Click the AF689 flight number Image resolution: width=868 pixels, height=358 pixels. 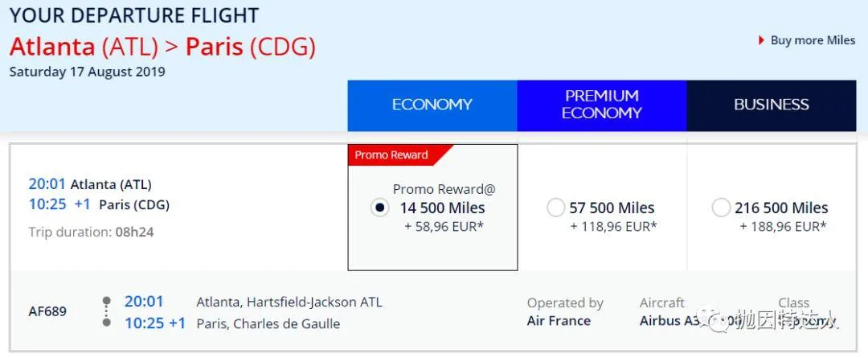point(47,311)
